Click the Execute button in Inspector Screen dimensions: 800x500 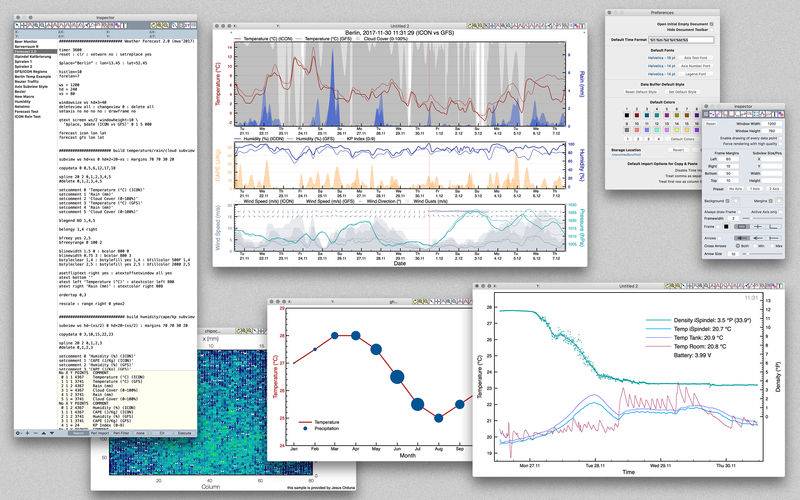pyautogui.click(x=185, y=433)
